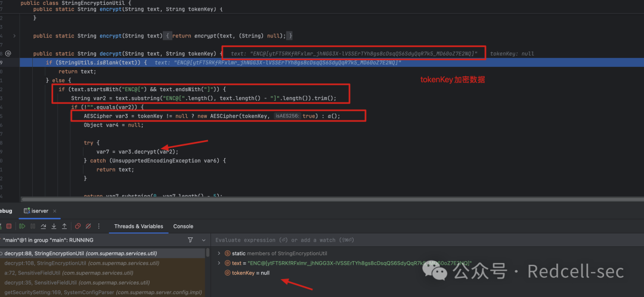Screen dimensions: 644x297
Task: Open View Breakpoints dialog
Action: tap(78, 227)
